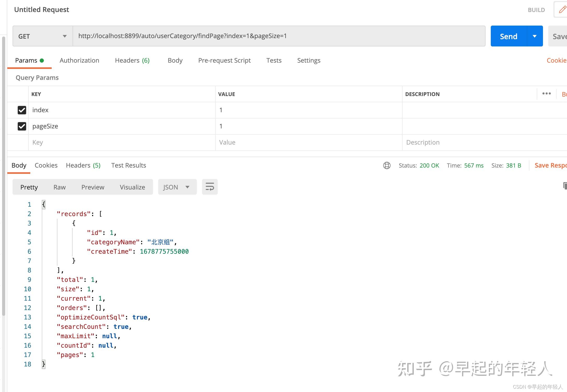567x392 pixels.
Task: Open the request Settings tab
Action: 309,61
